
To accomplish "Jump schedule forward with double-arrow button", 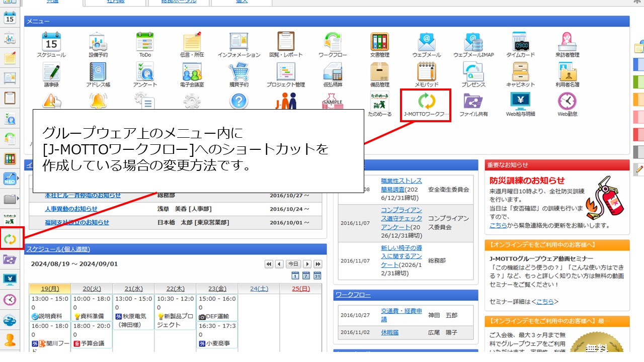I will coord(317,264).
